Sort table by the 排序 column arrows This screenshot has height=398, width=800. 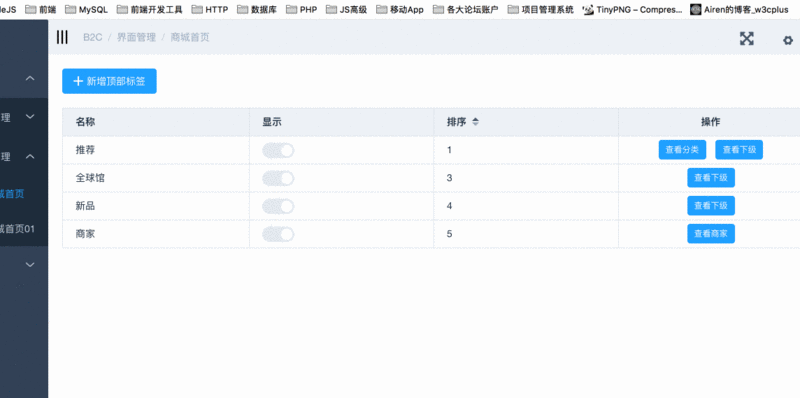[x=476, y=122]
